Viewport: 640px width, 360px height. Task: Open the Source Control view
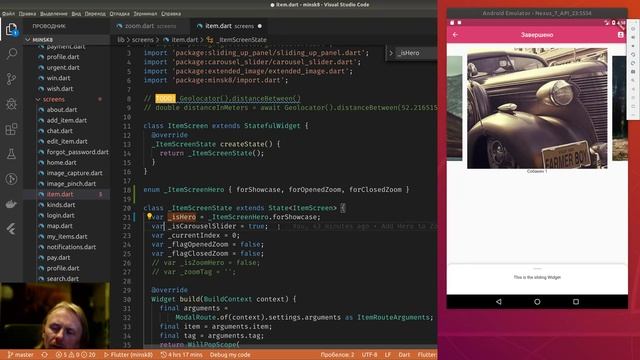[x=11, y=79]
